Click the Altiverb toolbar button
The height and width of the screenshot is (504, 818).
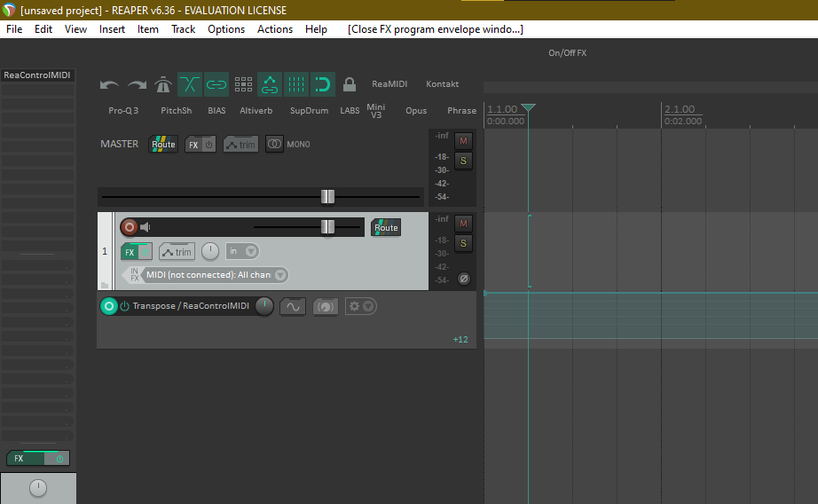pos(256,111)
